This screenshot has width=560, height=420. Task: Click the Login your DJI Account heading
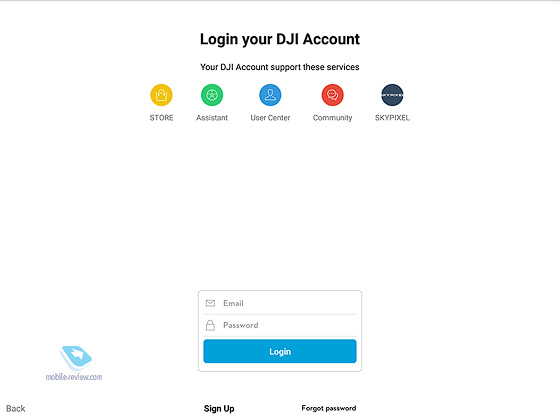point(280,40)
